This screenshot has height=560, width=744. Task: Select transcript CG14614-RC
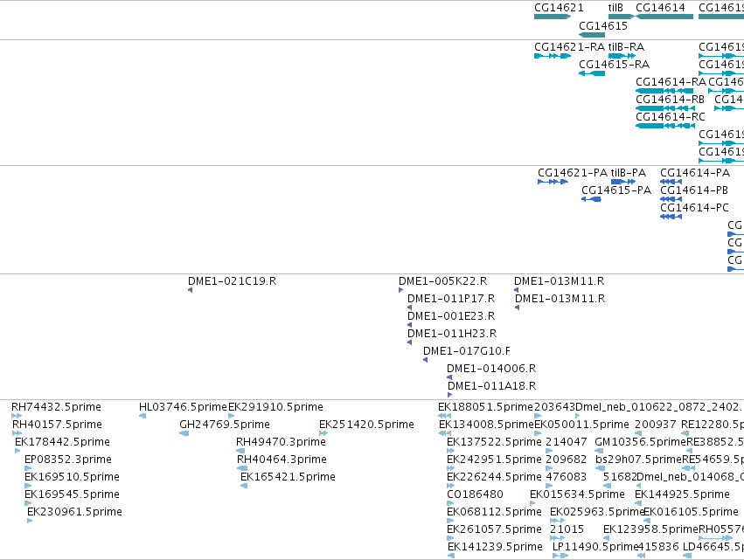coord(664,126)
